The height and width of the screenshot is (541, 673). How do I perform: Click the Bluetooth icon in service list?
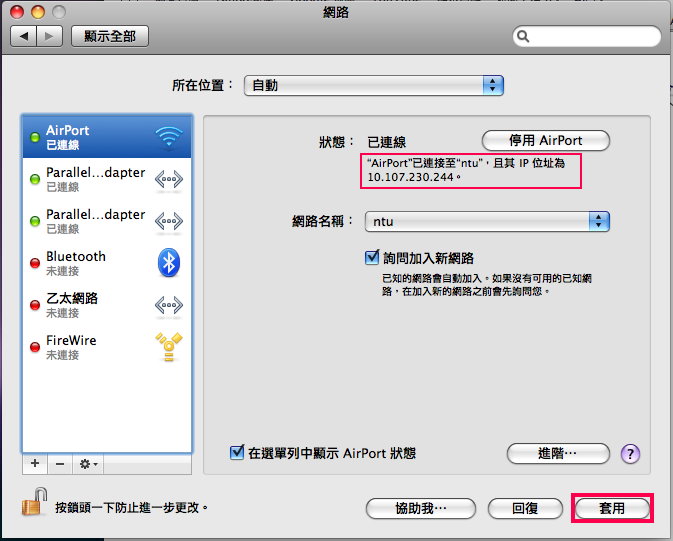click(168, 263)
